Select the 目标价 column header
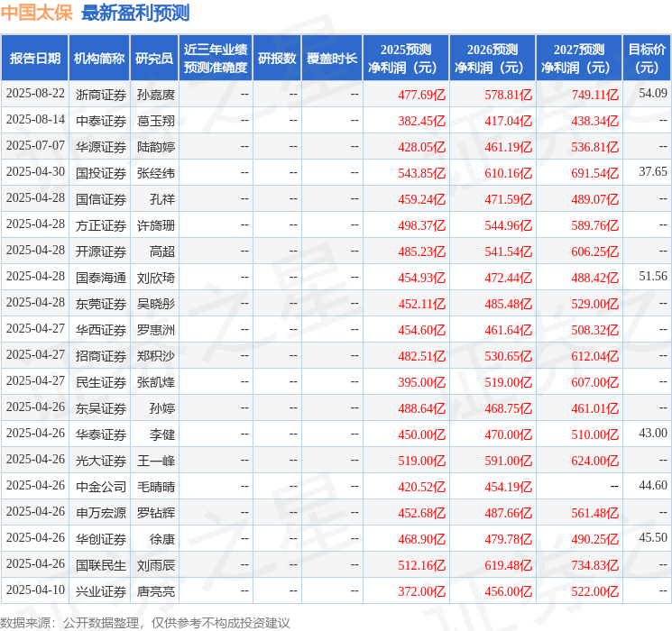This screenshot has width=672, height=631. [x=646, y=59]
